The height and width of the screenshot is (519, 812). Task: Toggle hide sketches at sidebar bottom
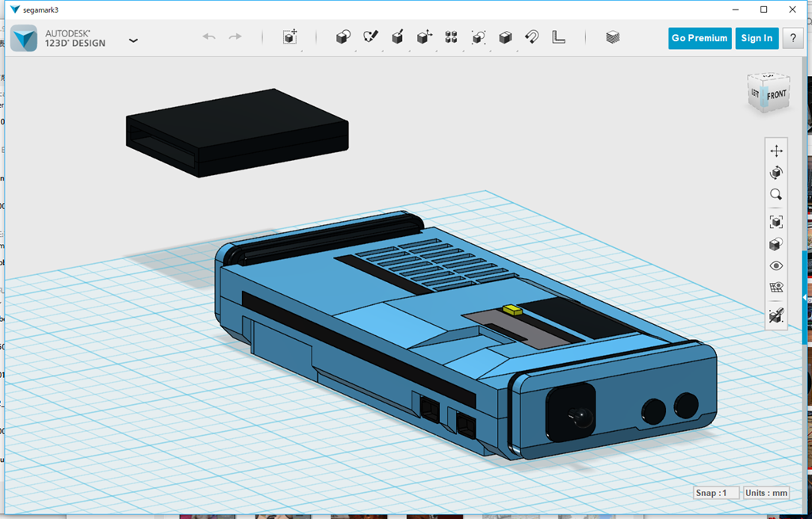[776, 317]
